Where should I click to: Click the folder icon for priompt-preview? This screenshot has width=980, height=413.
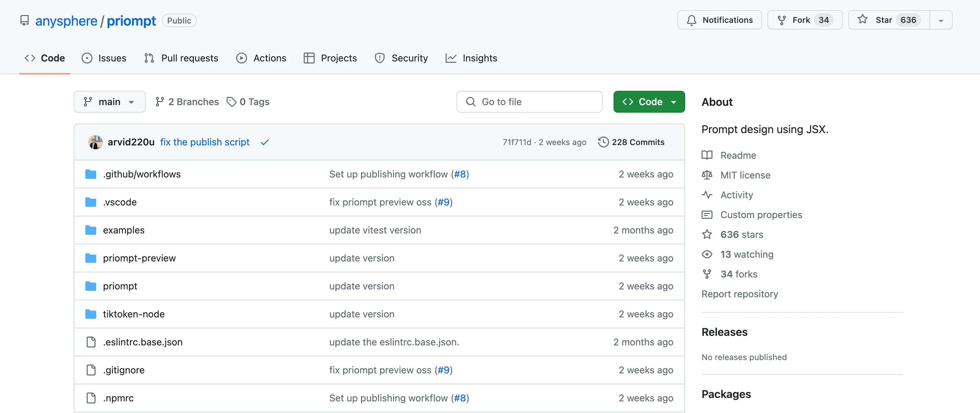90,258
